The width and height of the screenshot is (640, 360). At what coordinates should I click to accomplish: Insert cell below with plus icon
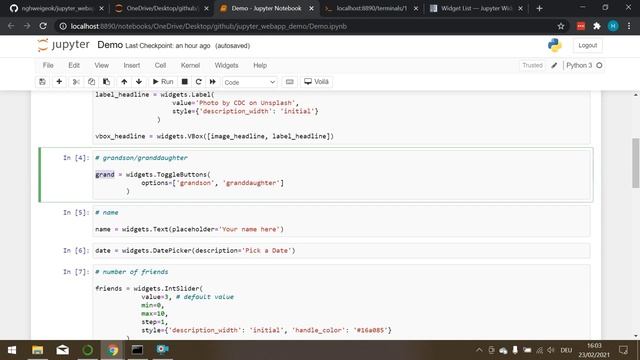click(x=59, y=82)
